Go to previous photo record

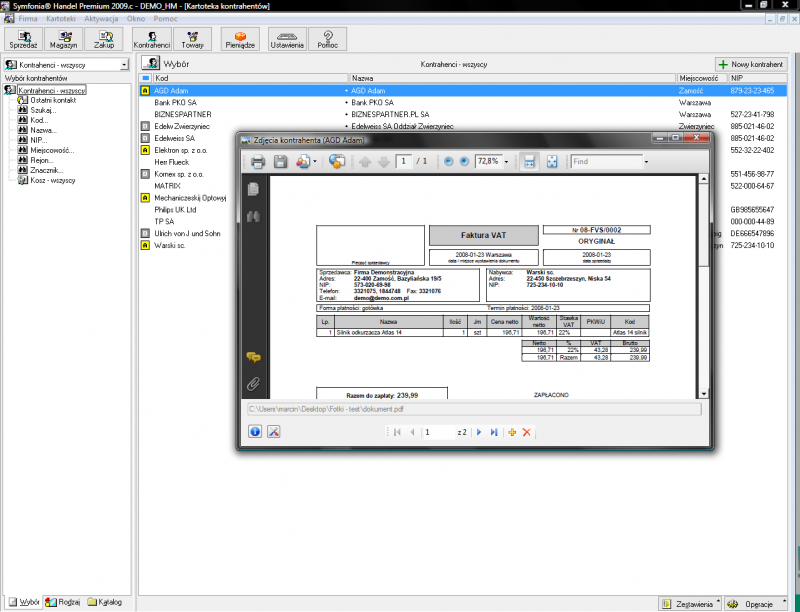click(x=412, y=432)
